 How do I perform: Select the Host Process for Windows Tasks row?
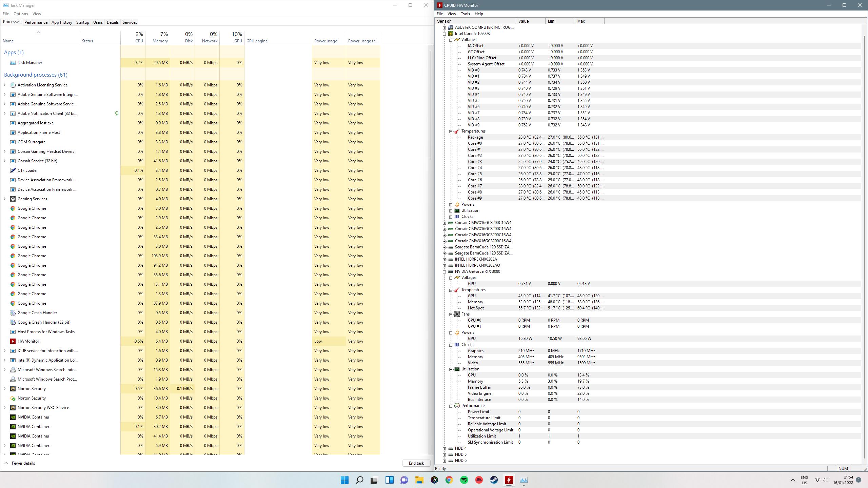190,332
